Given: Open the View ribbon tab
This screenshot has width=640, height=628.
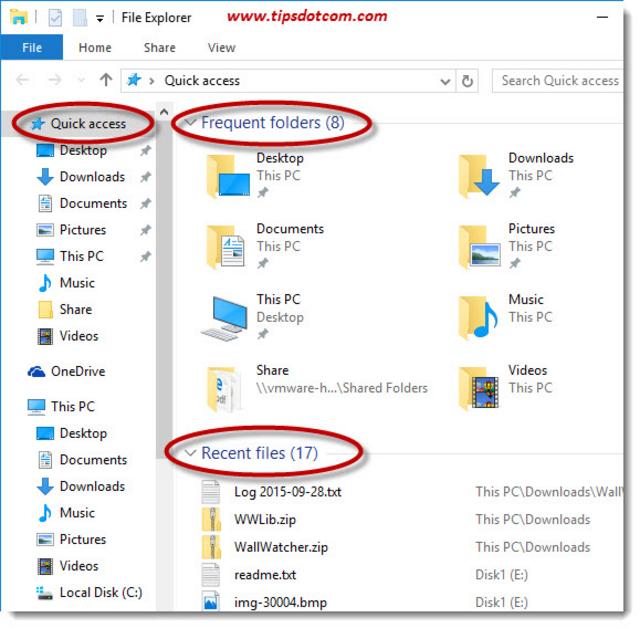Looking at the screenshot, I should pyautogui.click(x=222, y=48).
